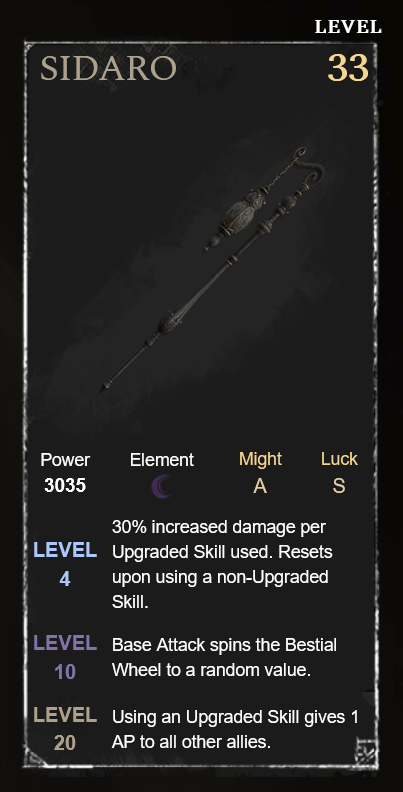Click the Dark element moon icon
This screenshot has height=792, width=403.
162,486
